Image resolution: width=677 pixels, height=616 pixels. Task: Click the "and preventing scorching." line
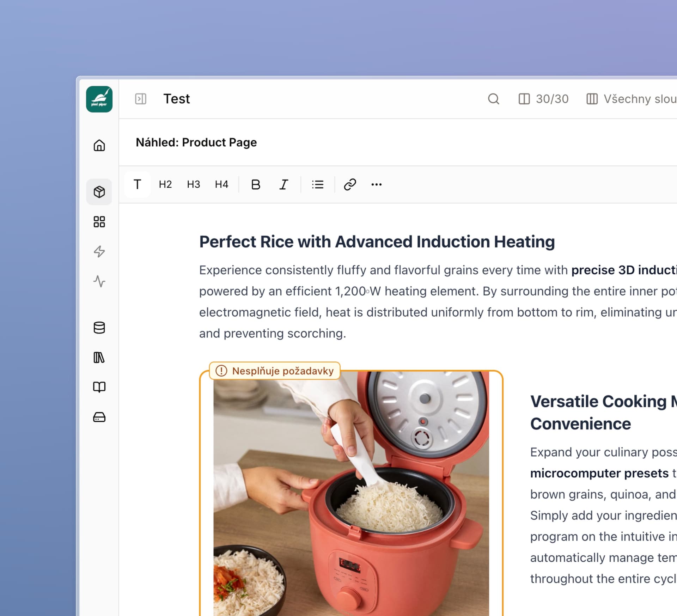(x=273, y=334)
